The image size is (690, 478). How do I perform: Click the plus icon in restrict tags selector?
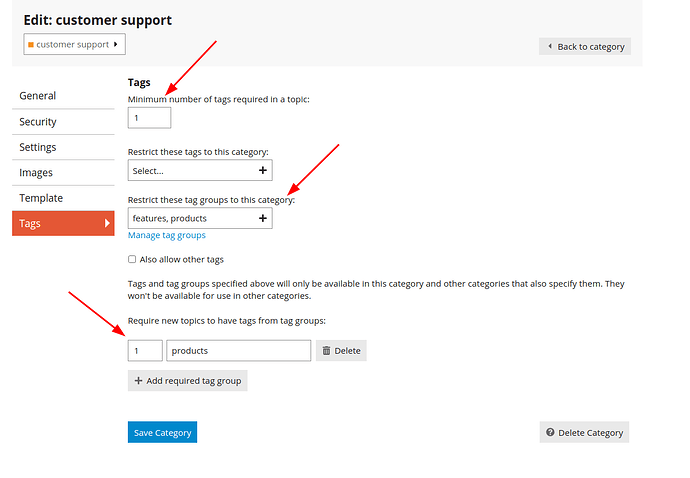point(263,170)
